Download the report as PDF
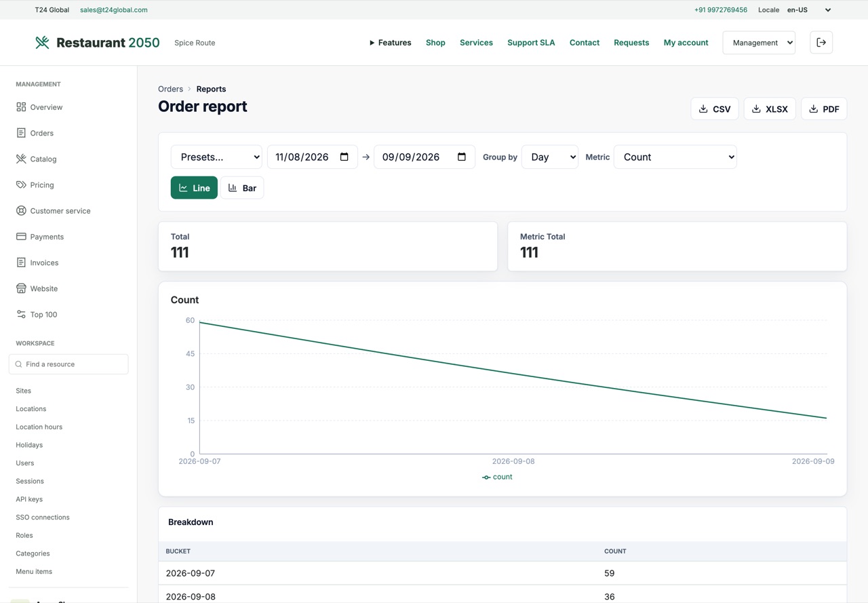The image size is (868, 603). (x=824, y=109)
